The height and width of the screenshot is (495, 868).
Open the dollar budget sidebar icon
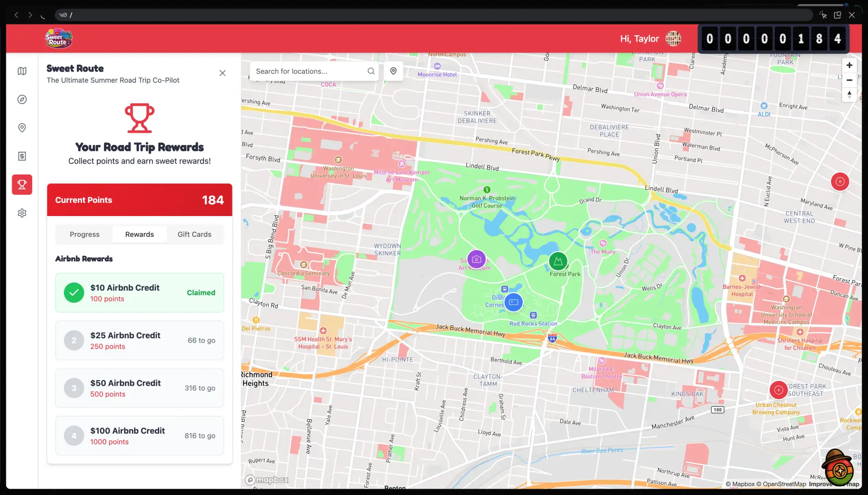22,156
